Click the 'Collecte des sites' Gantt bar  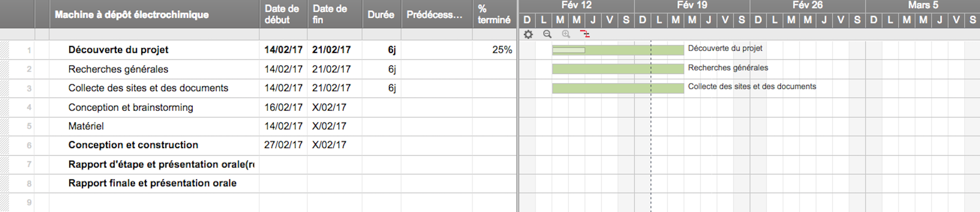point(618,88)
